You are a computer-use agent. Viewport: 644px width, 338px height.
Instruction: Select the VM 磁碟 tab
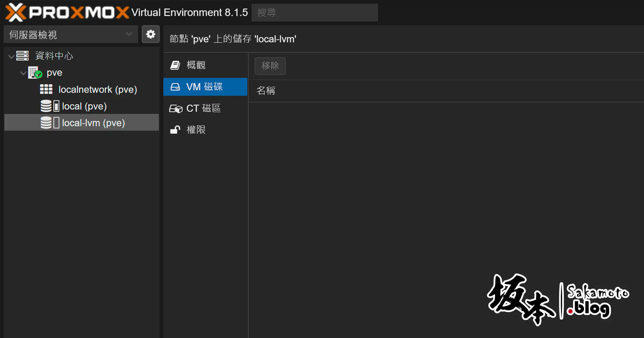point(204,87)
